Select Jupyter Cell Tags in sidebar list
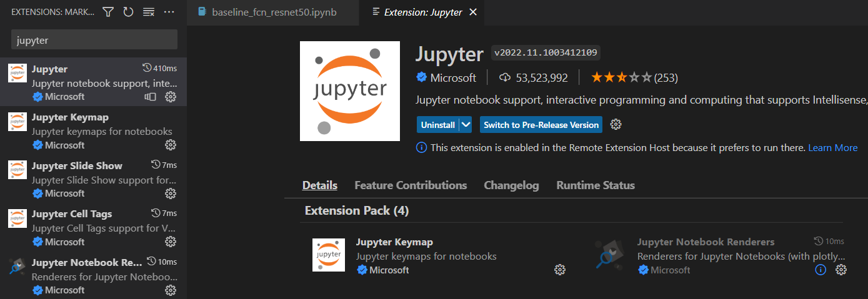 click(x=93, y=227)
